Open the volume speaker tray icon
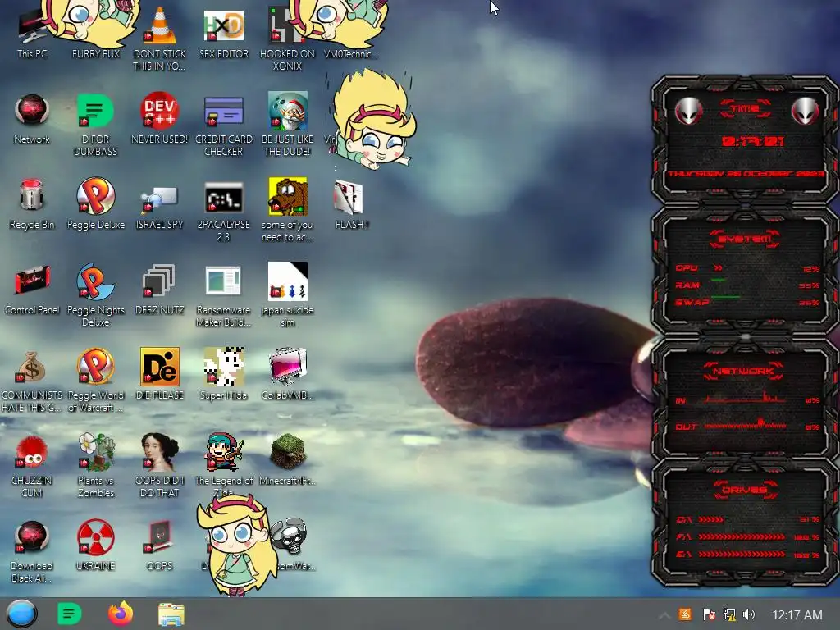840x630 pixels. 749,614
